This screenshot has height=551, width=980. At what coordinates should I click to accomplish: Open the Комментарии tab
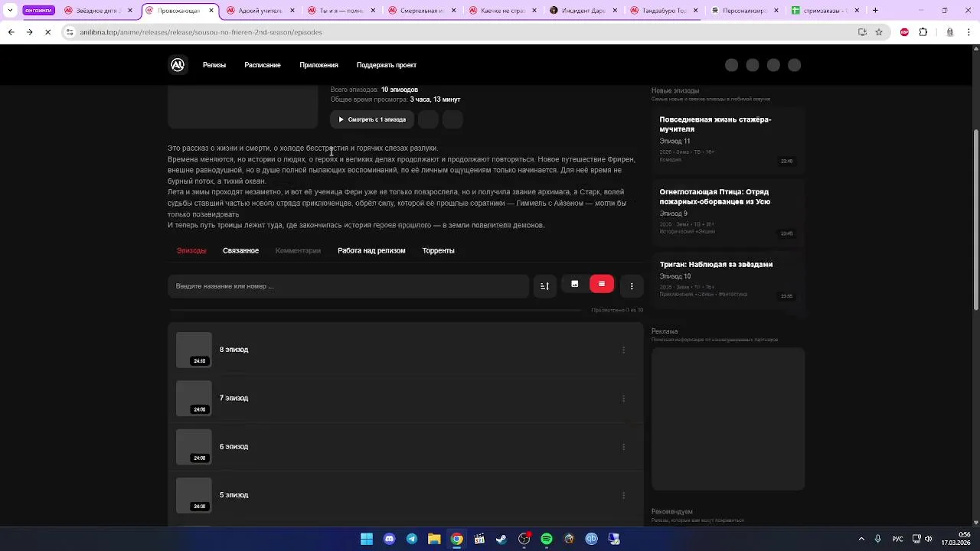(x=298, y=250)
